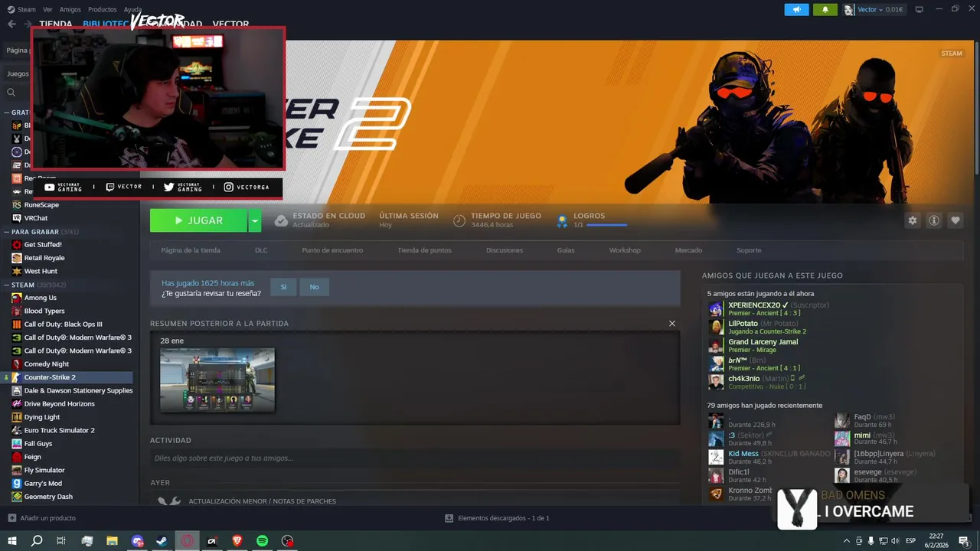Open the Soporte tab
The image size is (980, 551).
coord(749,250)
